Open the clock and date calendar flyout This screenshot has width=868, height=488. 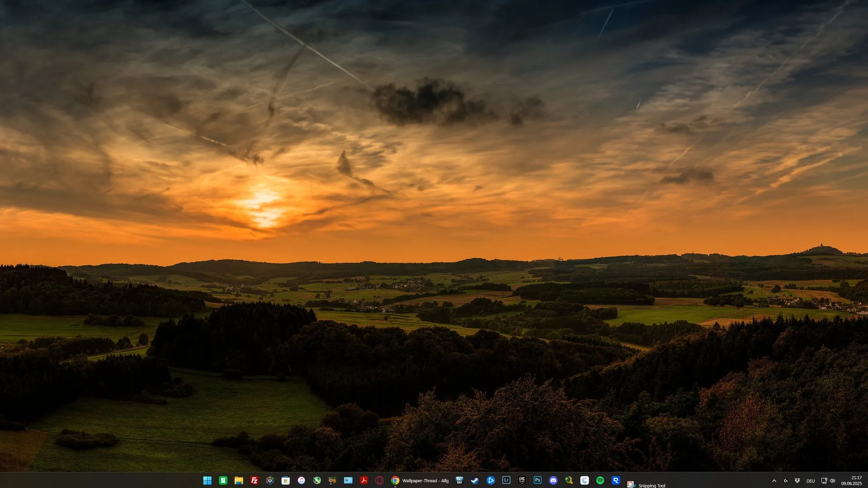click(851, 481)
